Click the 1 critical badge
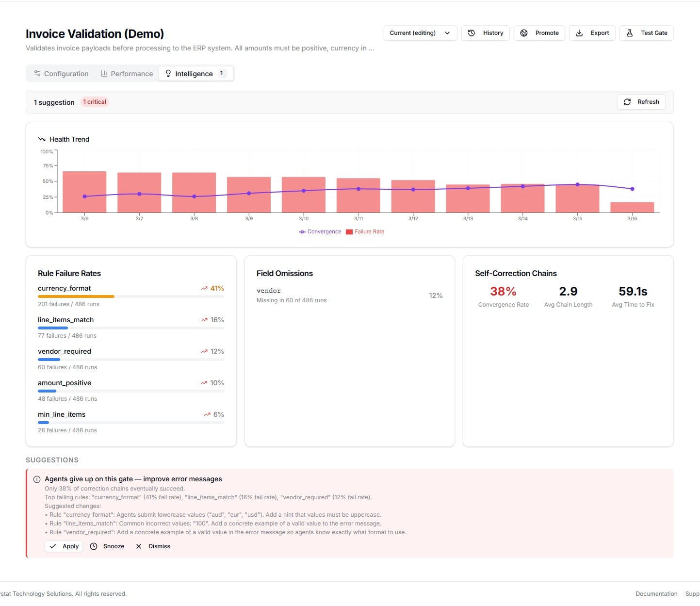 (95, 102)
